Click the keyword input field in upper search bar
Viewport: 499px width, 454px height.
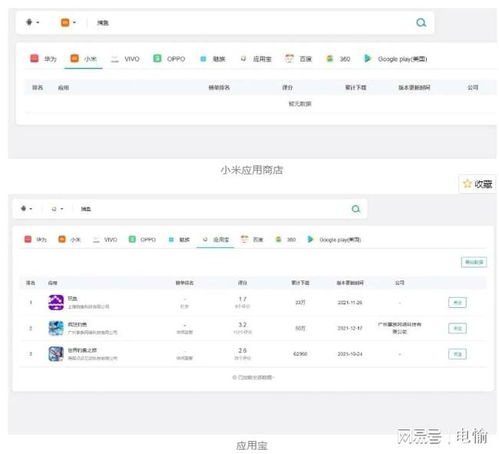pyautogui.click(x=250, y=23)
